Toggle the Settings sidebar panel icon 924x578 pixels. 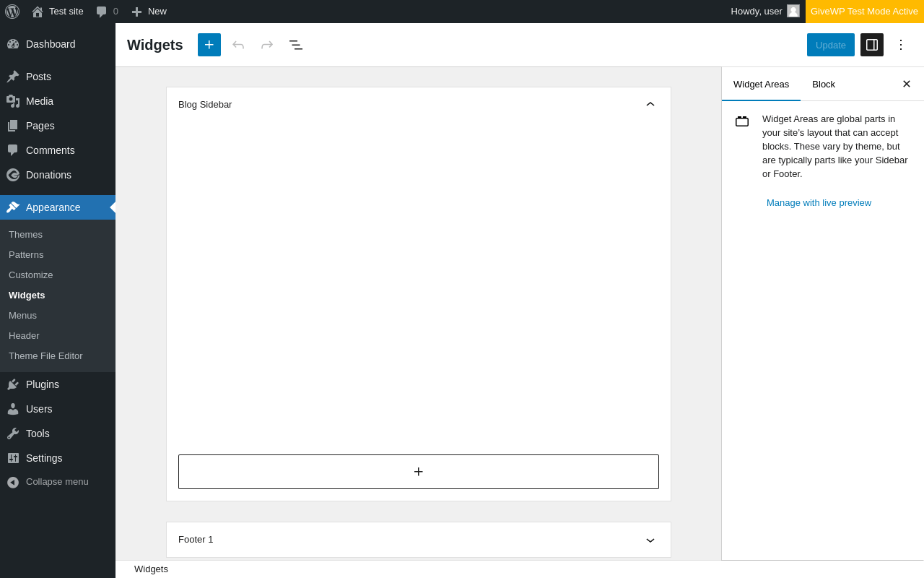pyautogui.click(x=872, y=45)
